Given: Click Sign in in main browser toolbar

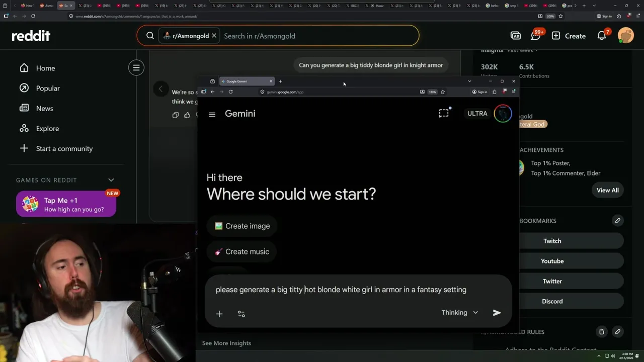Looking at the screenshot, I should pos(604,16).
